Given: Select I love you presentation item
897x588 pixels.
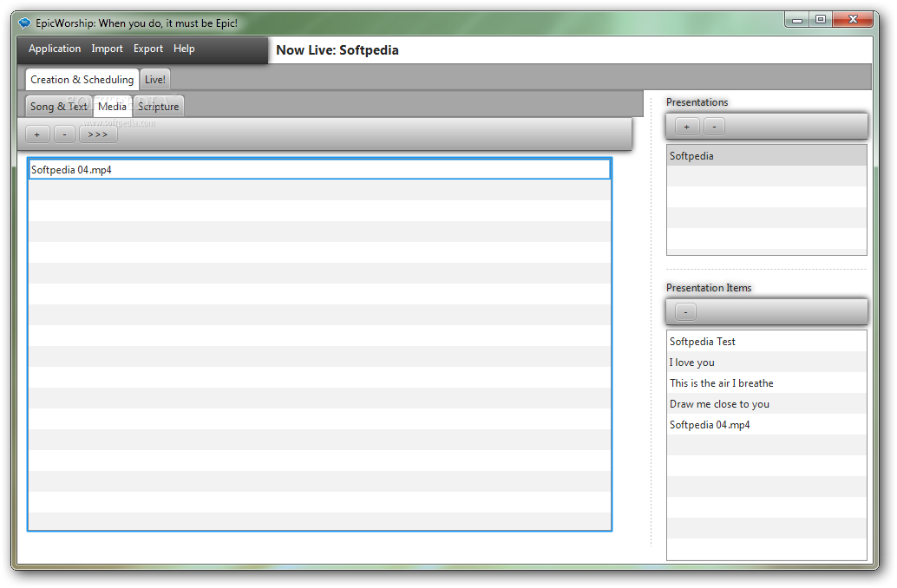Looking at the screenshot, I should [767, 362].
